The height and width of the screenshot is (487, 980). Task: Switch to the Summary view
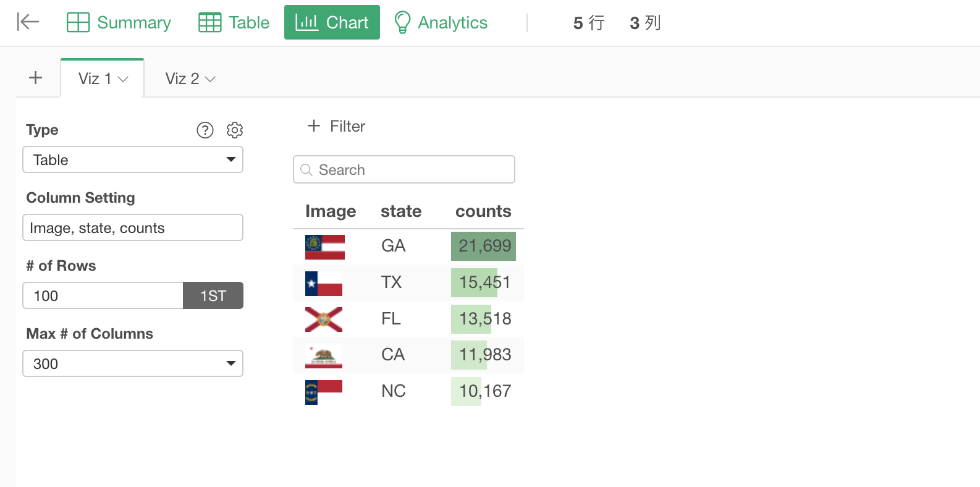coord(119,22)
